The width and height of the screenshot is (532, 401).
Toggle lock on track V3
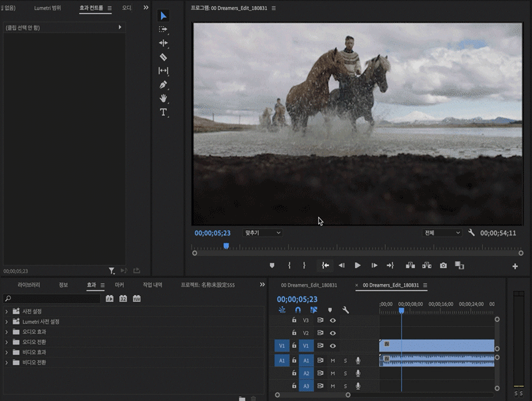(x=294, y=321)
